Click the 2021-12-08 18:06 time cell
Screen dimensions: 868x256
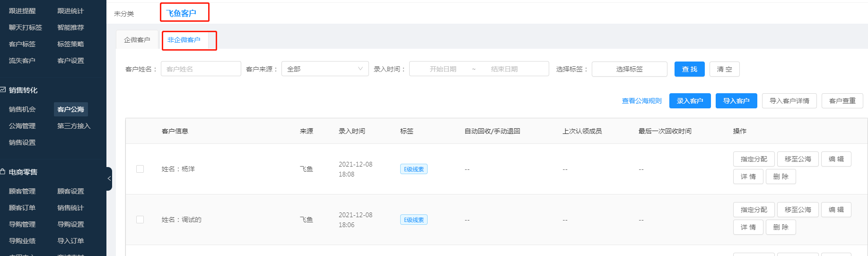(x=356, y=220)
